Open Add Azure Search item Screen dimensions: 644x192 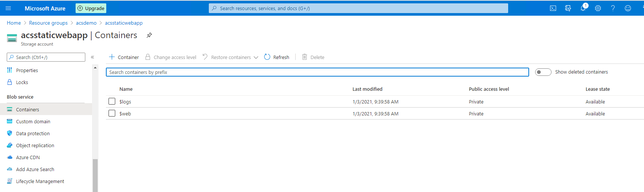35,169
